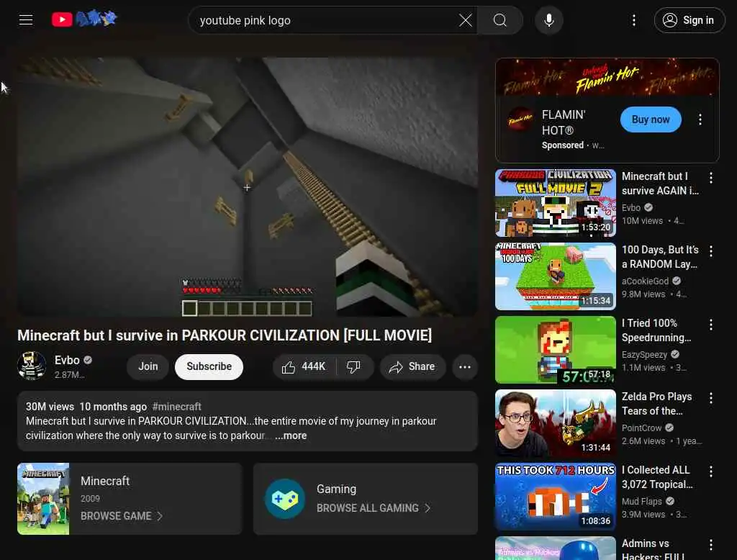Open 'This Took 712 Hours' thumbnail
The height and width of the screenshot is (560, 737).
pos(555,497)
